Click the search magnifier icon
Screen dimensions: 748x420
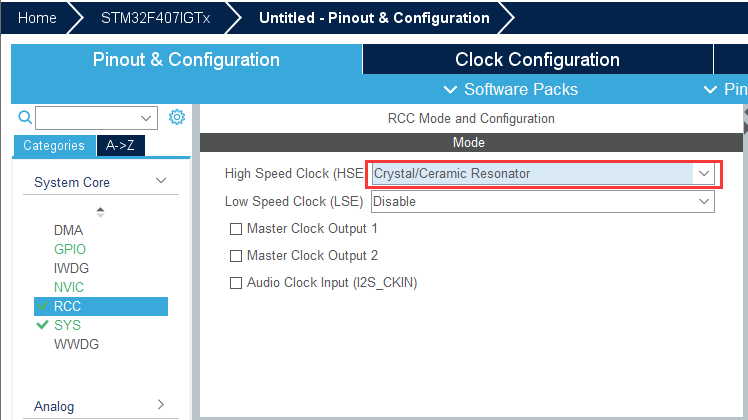25,117
